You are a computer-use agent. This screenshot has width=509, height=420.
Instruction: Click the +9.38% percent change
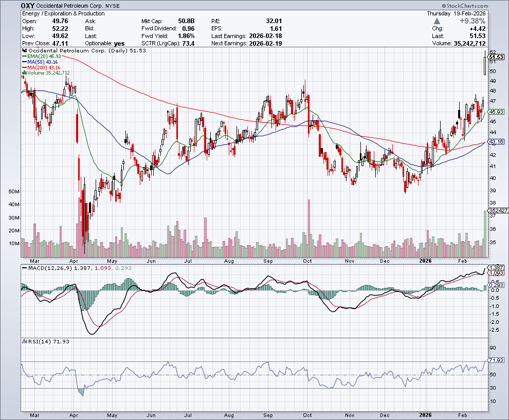tap(472, 21)
